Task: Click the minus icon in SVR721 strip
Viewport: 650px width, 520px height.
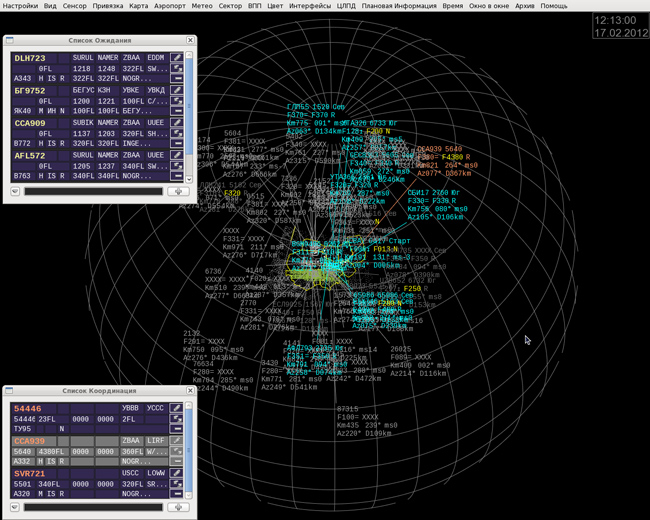Action: (177, 493)
